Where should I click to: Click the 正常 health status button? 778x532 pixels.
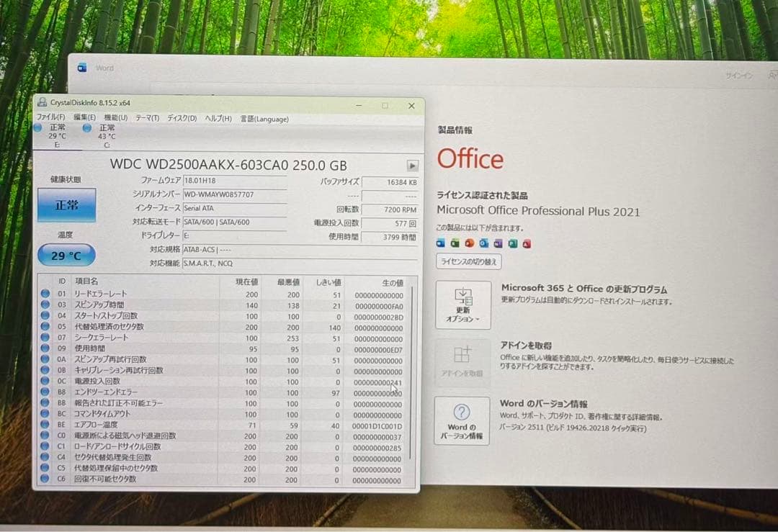click(66, 204)
